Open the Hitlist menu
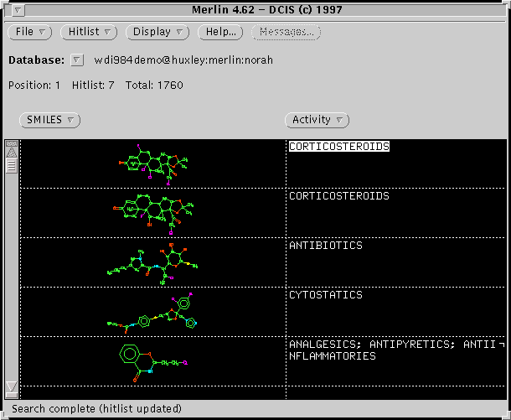 point(90,32)
